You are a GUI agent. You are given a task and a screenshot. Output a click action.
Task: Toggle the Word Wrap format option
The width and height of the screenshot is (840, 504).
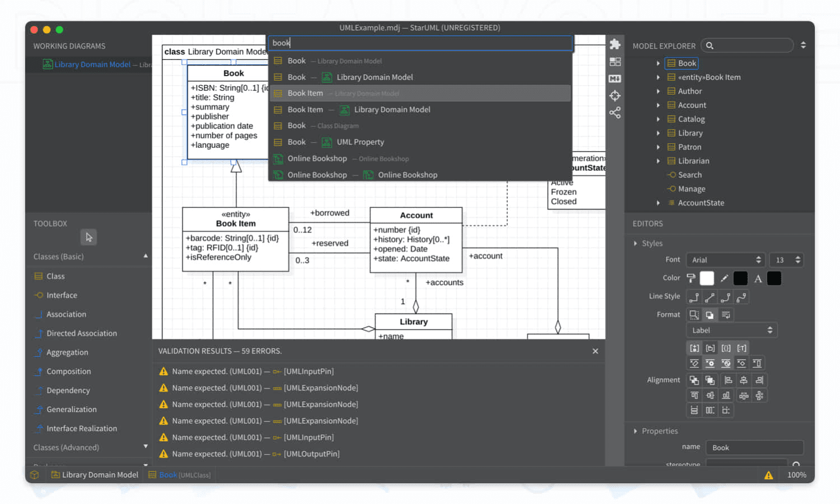pyautogui.click(x=726, y=315)
